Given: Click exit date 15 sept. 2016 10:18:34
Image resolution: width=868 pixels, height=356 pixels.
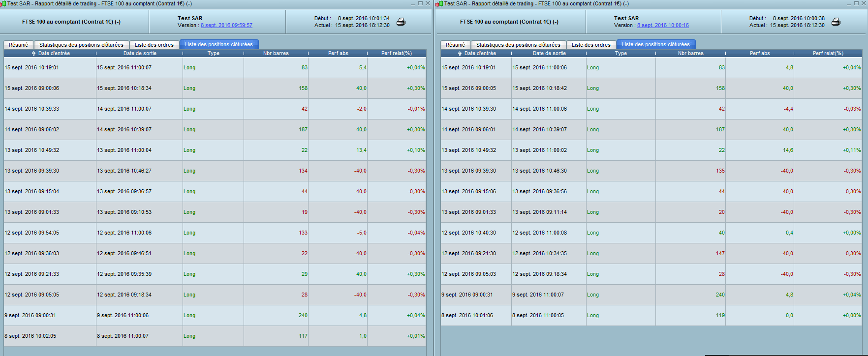Looking at the screenshot, I should tap(124, 89).
